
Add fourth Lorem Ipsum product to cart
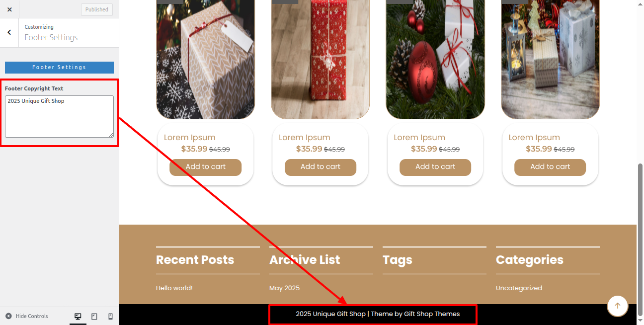[550, 167]
